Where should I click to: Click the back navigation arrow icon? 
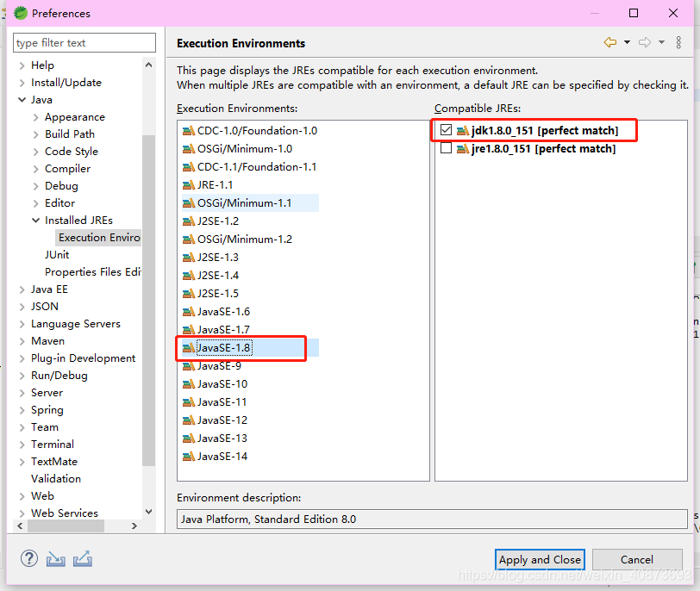coord(609,42)
